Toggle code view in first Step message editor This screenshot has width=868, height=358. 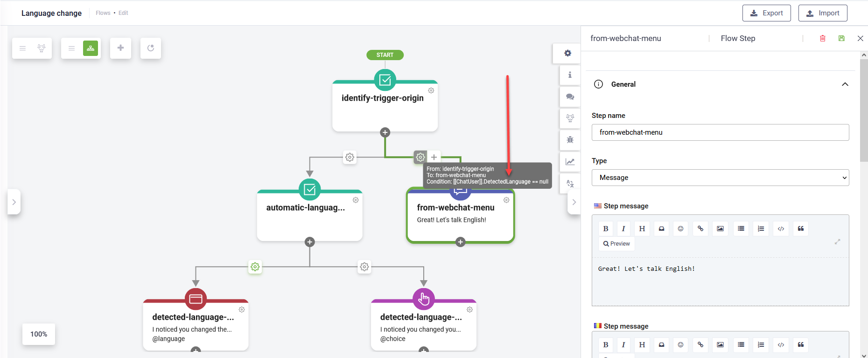781,228
